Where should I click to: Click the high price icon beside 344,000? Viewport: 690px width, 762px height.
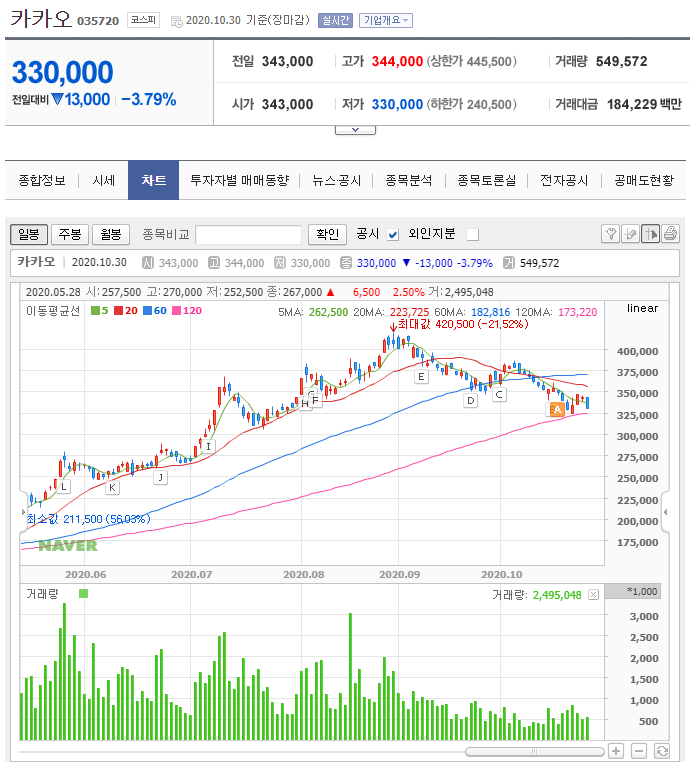[x=214, y=263]
